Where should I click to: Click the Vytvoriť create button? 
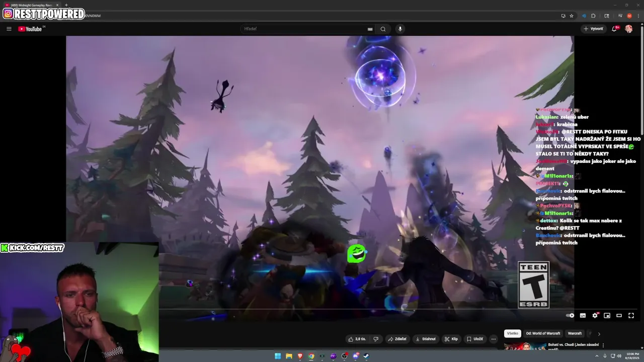point(594,29)
